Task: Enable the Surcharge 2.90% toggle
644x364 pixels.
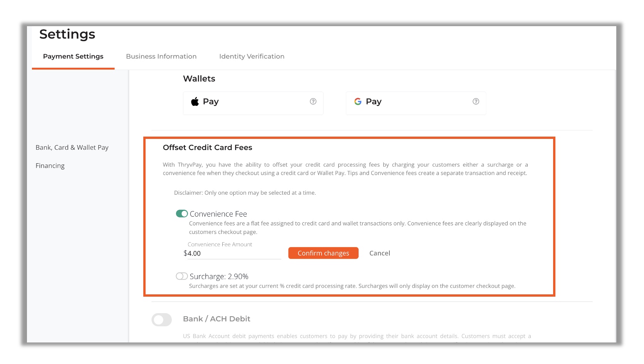Action: coord(181,276)
